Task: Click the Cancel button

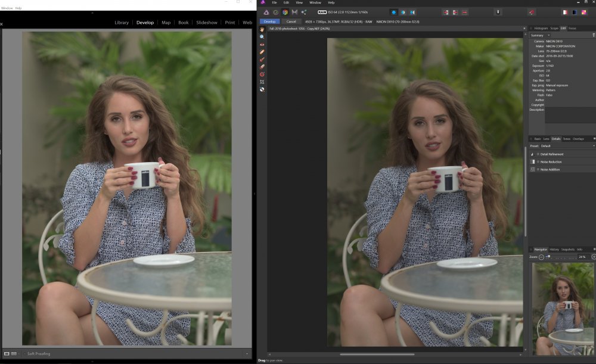Action: pyautogui.click(x=291, y=21)
